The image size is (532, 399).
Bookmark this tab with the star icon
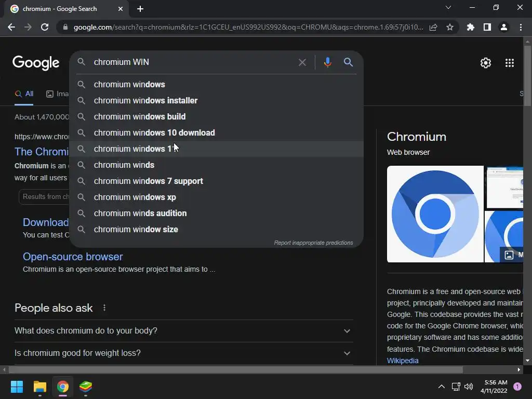(x=450, y=27)
